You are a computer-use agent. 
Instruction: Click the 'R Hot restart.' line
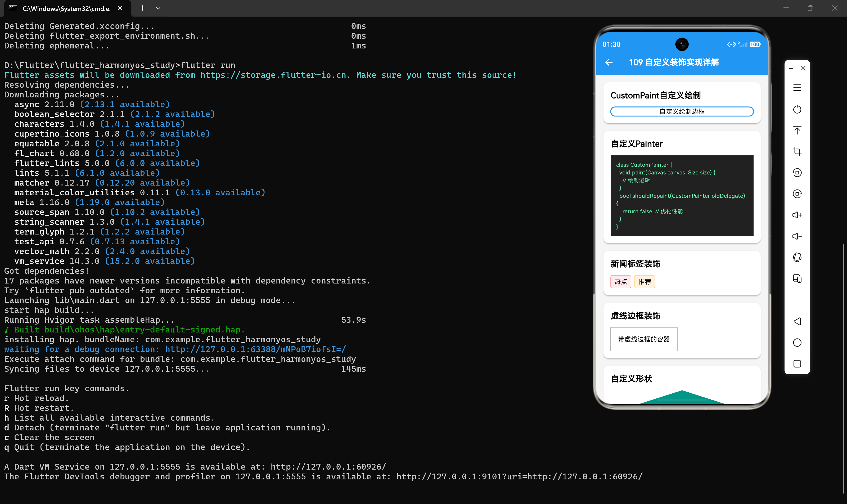click(39, 408)
